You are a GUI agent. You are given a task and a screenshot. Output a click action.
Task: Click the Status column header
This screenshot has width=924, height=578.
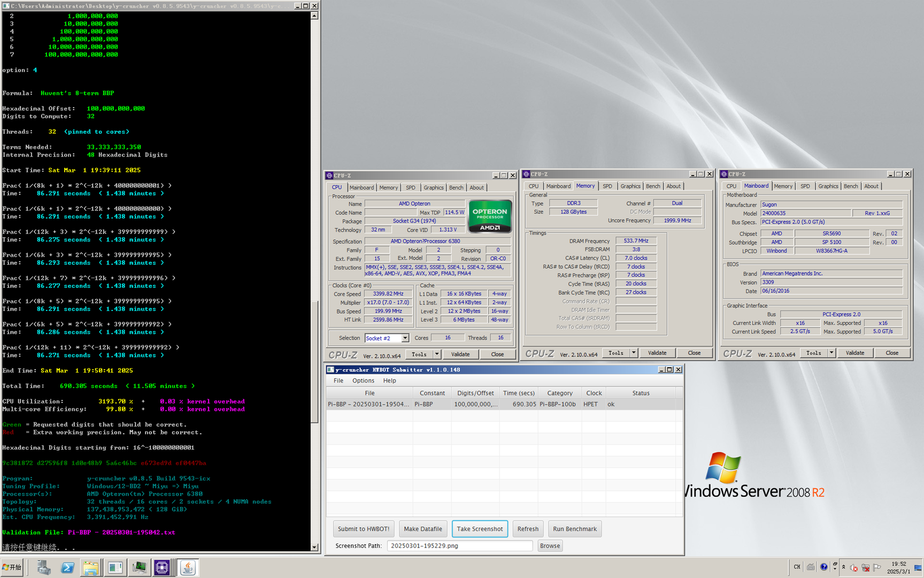[x=641, y=393]
